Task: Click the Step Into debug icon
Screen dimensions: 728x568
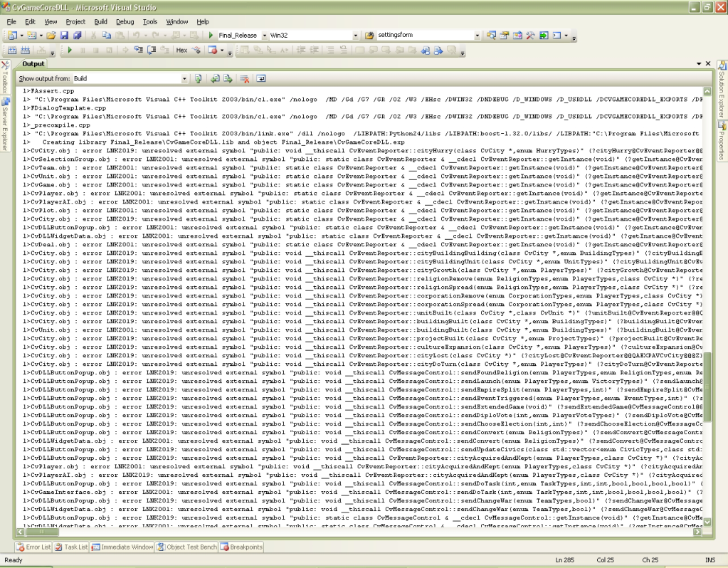Action: (137, 49)
